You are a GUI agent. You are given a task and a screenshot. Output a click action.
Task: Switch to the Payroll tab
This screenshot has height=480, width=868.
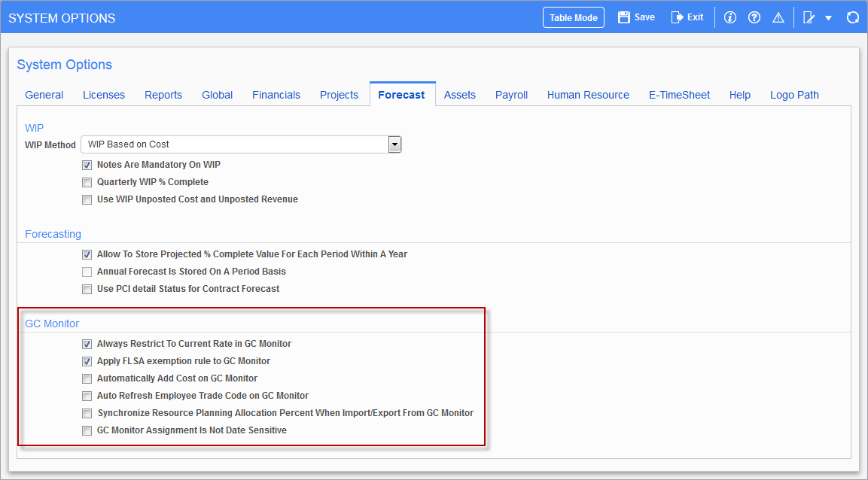511,95
